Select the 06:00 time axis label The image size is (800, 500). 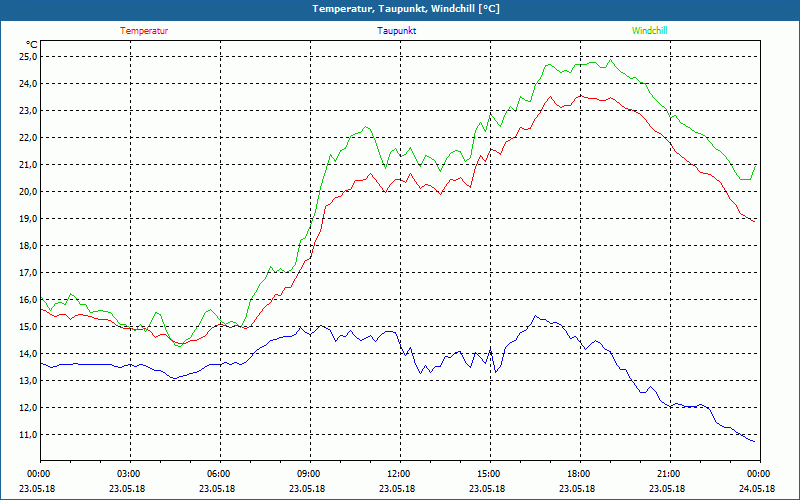[x=217, y=474]
